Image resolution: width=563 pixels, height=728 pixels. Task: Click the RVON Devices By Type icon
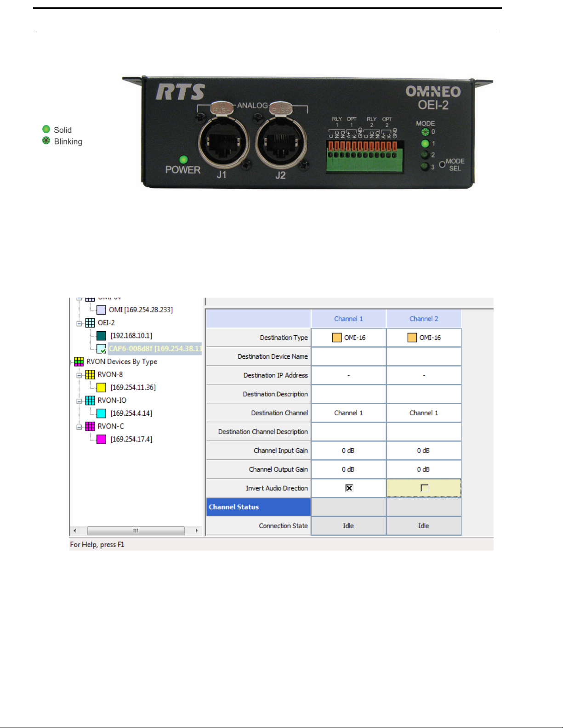[79, 361]
